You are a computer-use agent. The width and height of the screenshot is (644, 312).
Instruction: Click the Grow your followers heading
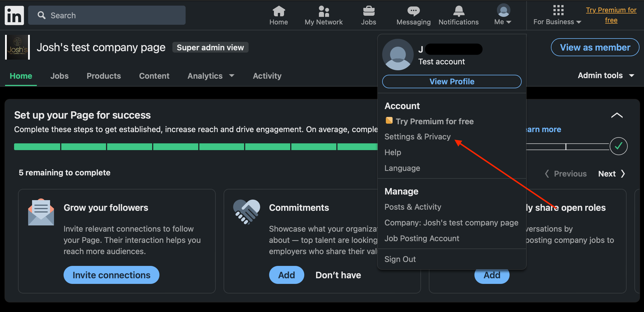pos(106,207)
